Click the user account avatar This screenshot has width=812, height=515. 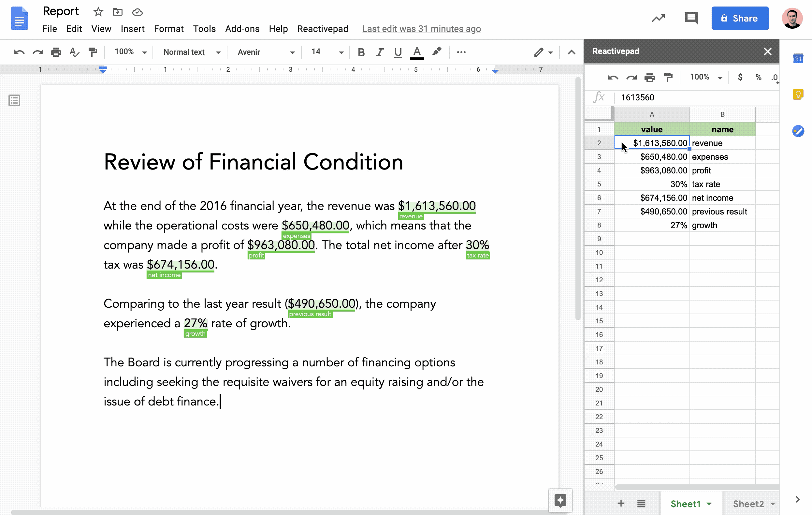[792, 18]
